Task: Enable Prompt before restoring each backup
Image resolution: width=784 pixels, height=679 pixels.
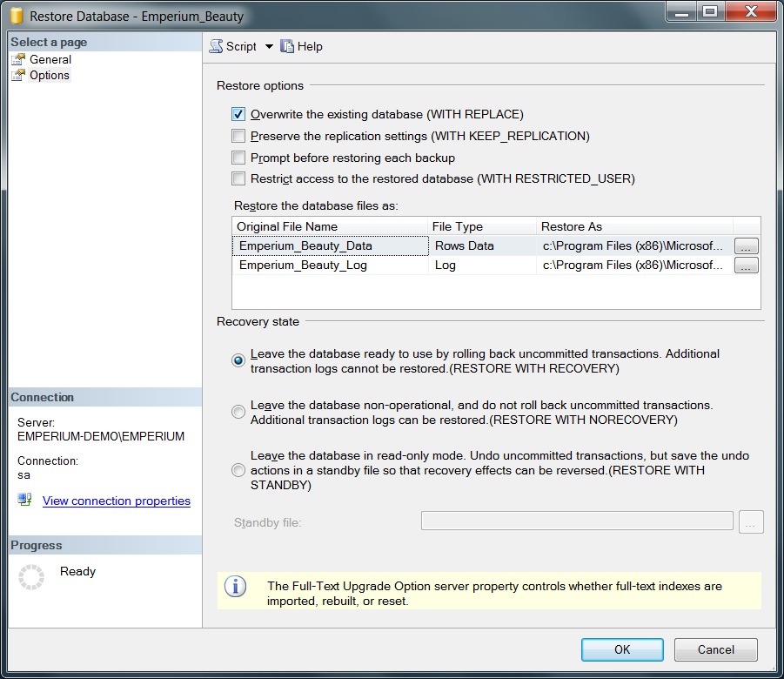Action: [238, 158]
